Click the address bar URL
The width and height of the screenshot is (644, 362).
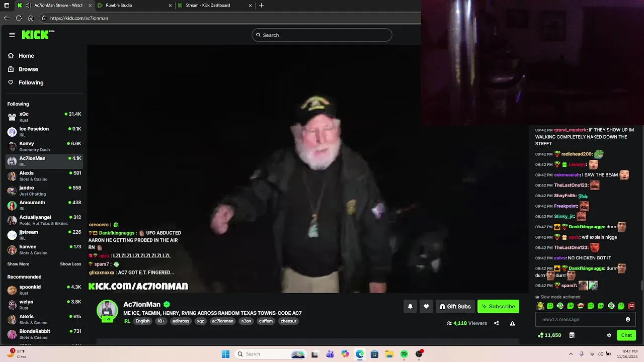pyautogui.click(x=79, y=18)
